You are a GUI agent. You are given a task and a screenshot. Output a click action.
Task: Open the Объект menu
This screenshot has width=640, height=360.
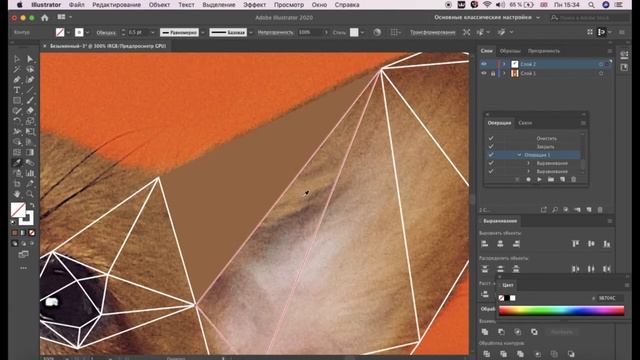click(159, 5)
